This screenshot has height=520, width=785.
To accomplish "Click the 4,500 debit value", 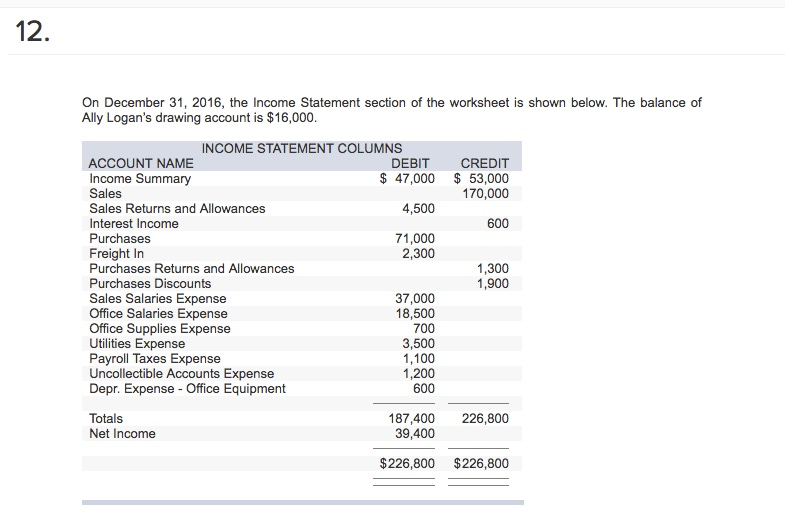I will coord(419,209).
